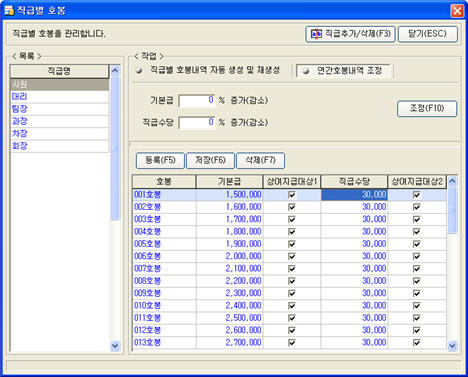Select 연간호봉내역 조정 option
The width and height of the screenshot is (468, 377).
(x=343, y=71)
